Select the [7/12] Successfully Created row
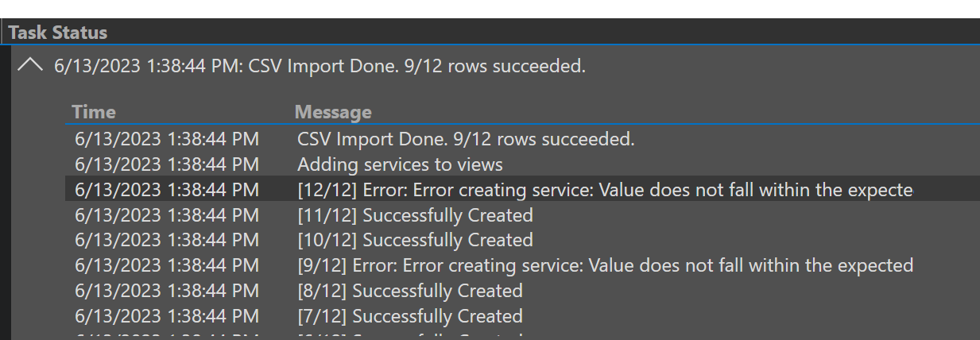This screenshot has height=340, width=980. 522,316
